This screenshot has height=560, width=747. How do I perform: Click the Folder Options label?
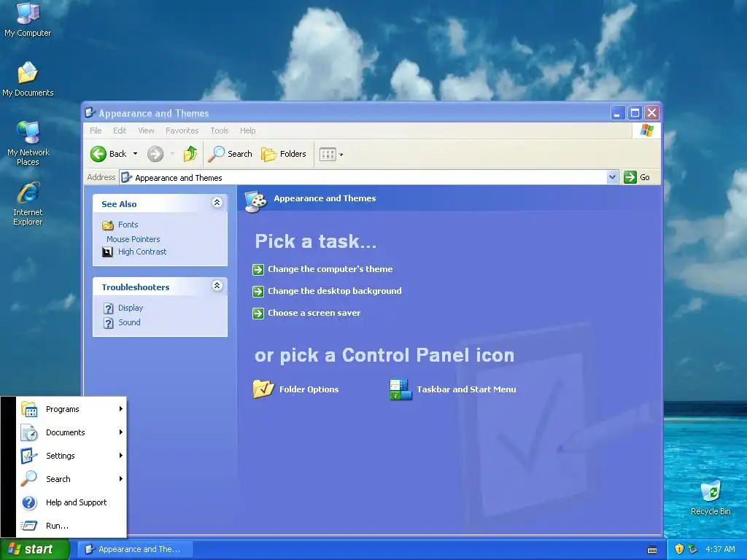click(x=309, y=389)
